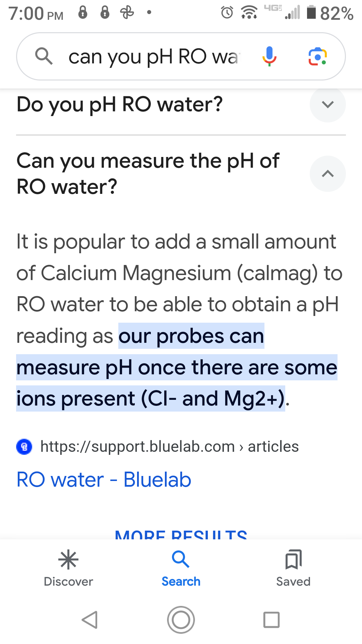Start voice search with microphone icon
The image size is (362, 644).
[x=269, y=56]
